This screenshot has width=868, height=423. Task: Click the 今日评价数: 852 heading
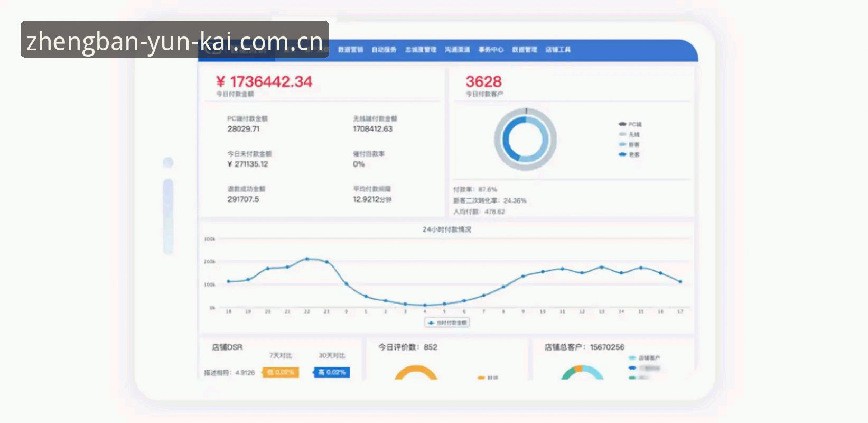(408, 347)
